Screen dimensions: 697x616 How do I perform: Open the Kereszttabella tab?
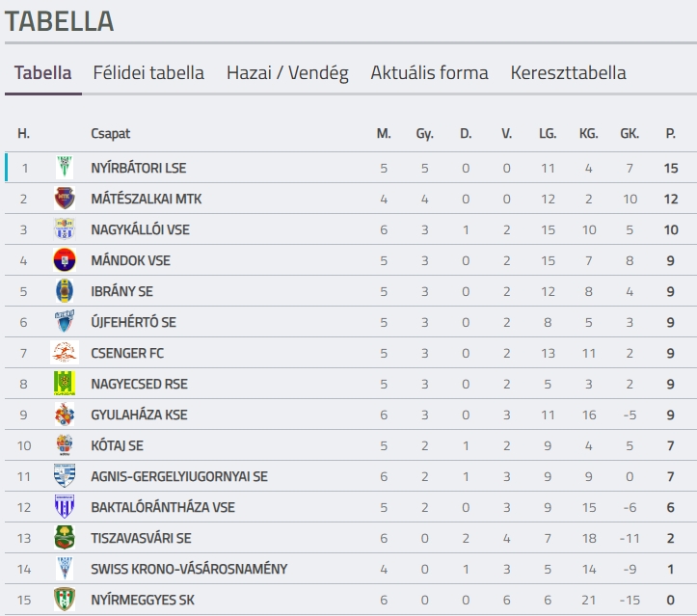click(568, 73)
